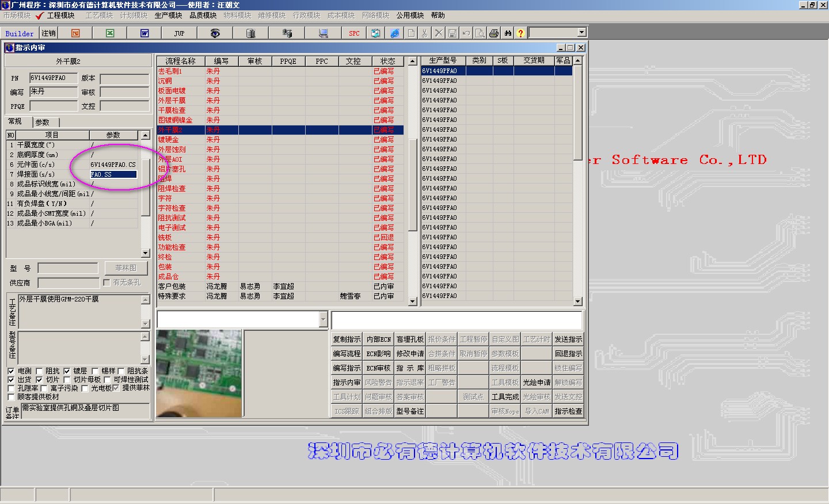Select the 阻抗测试 process row
The image size is (829, 504).
[x=280, y=218]
